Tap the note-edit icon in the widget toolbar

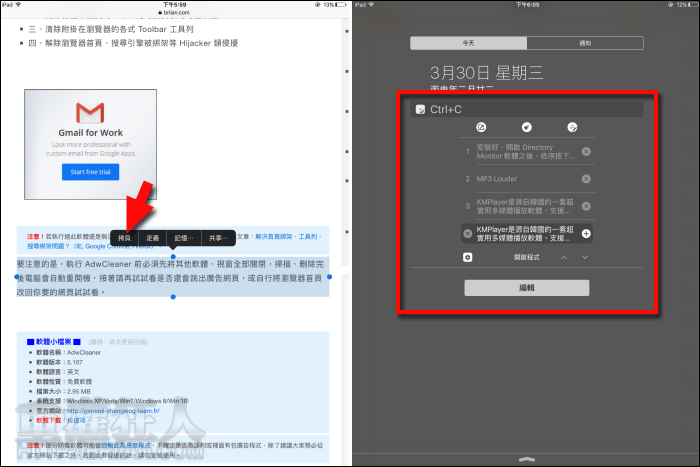pyautogui.click(x=572, y=127)
